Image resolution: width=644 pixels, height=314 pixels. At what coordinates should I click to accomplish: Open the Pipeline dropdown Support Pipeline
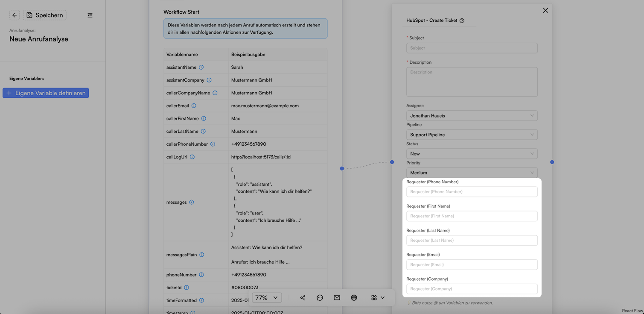tap(472, 135)
